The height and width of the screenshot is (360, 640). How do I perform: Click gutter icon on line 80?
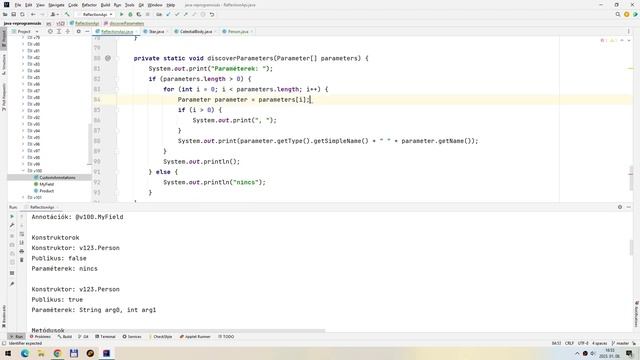coord(108,58)
